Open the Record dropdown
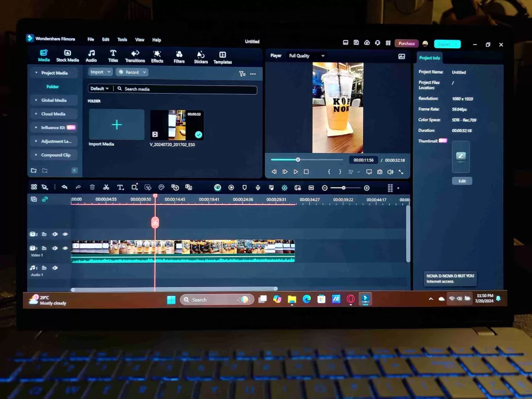This screenshot has width=532, height=399. [x=132, y=72]
